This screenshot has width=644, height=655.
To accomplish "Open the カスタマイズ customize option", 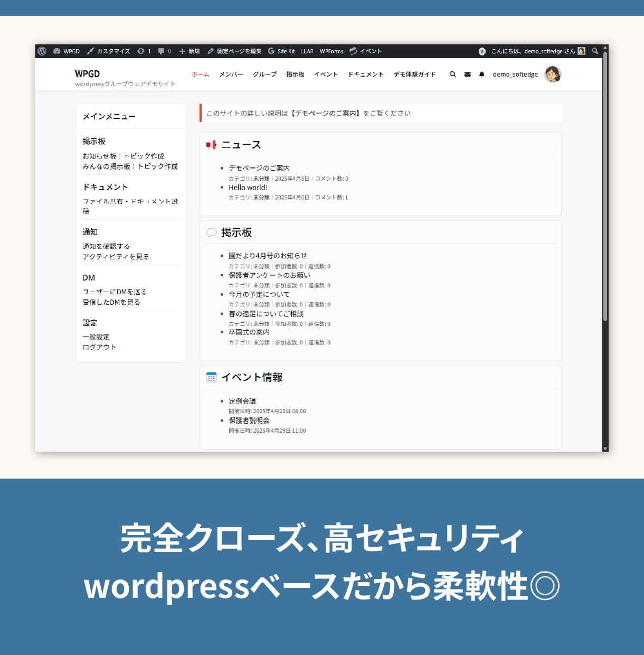I will point(109,51).
